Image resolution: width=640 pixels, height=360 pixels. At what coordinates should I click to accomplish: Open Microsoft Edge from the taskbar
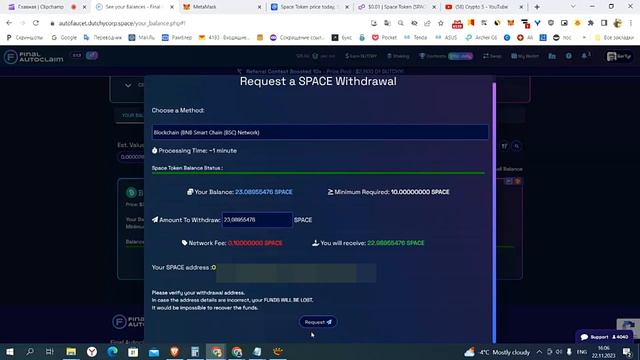113,351
